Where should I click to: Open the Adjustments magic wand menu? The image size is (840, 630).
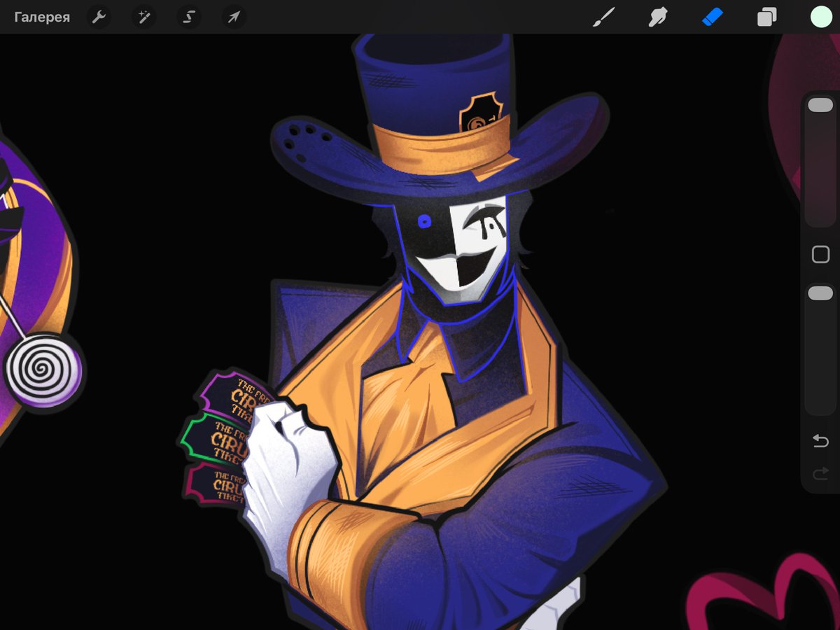point(144,17)
